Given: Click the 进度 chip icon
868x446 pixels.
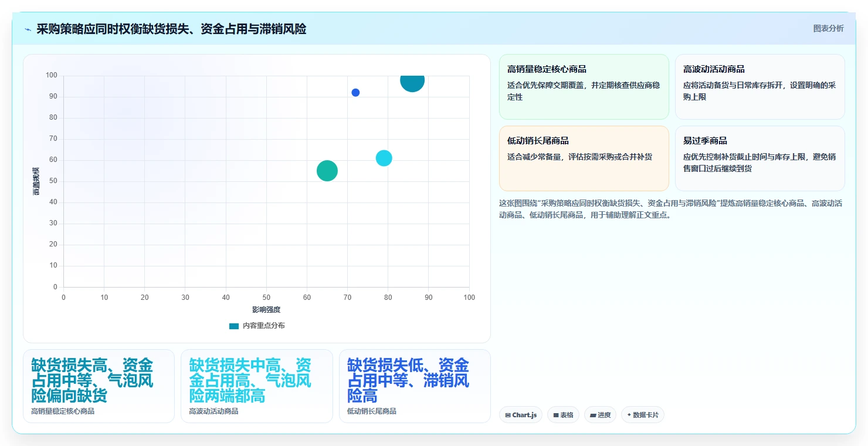Looking at the screenshot, I should click(x=593, y=415).
